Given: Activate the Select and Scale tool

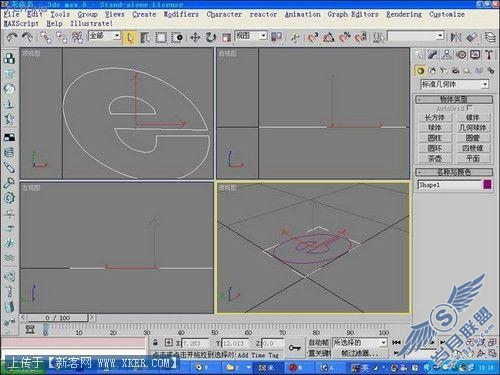Looking at the screenshot, I should pos(227,37).
